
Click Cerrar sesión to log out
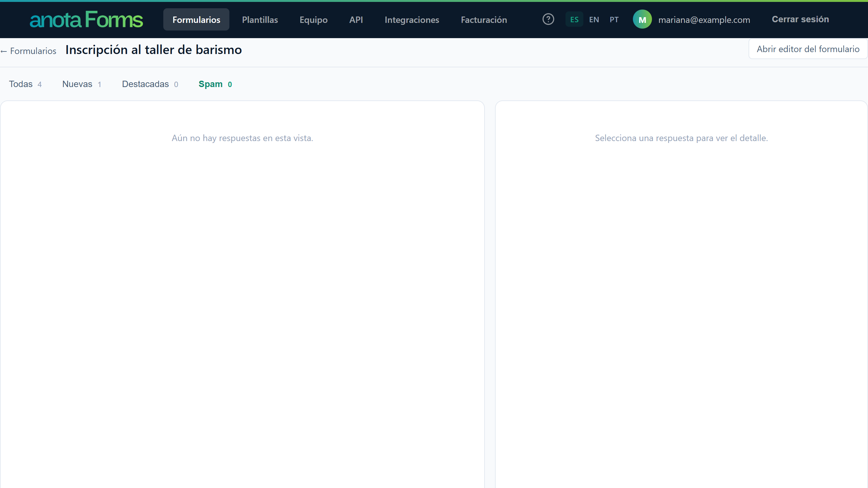tap(800, 19)
